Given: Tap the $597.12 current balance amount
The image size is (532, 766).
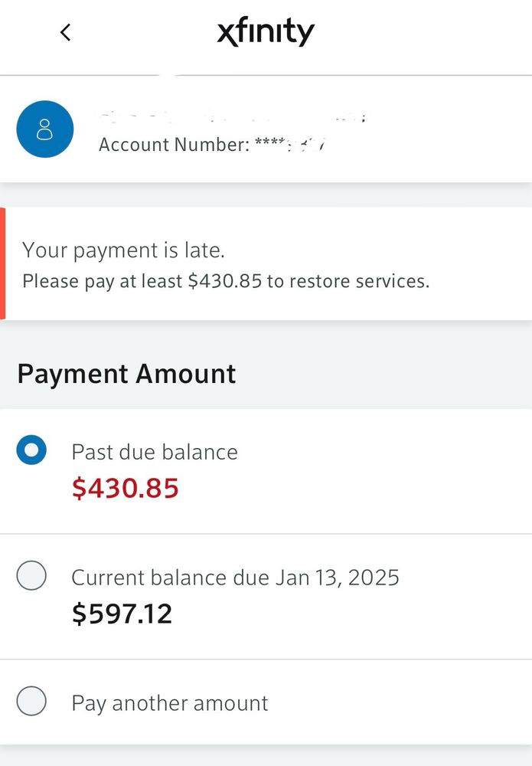Looking at the screenshot, I should point(122,614).
